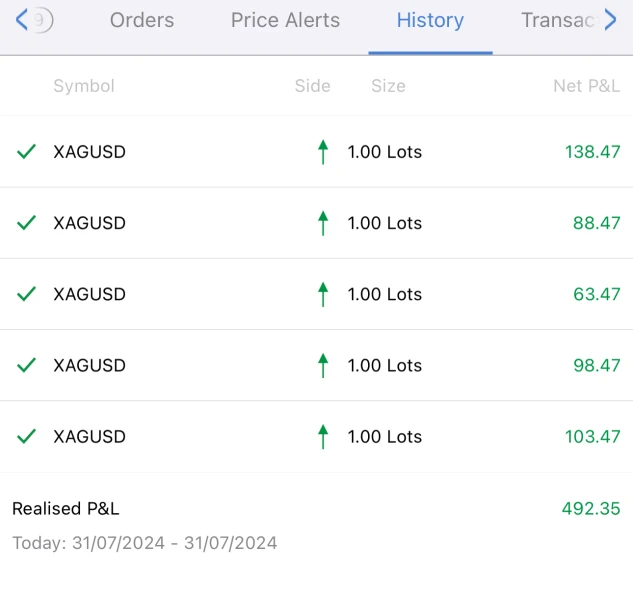Screen dimensions: 633x600
Task: Tap the right chevron to scroll tabs
Action: pos(611,20)
